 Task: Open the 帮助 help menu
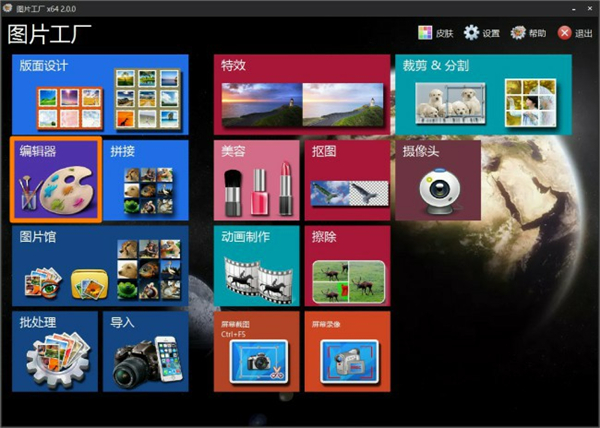point(528,33)
